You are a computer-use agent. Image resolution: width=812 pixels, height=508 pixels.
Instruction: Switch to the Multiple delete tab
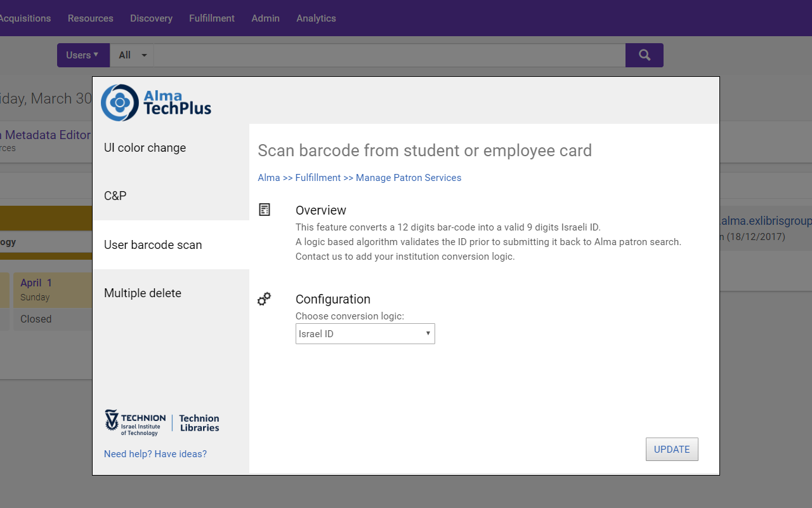coord(171,293)
